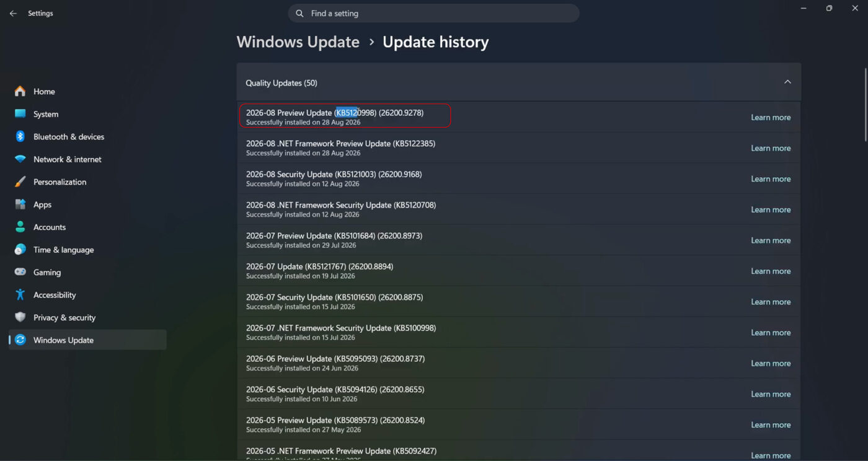This screenshot has width=868, height=461.
Task: Click the Windows Update breadcrumb link
Action: tap(298, 42)
